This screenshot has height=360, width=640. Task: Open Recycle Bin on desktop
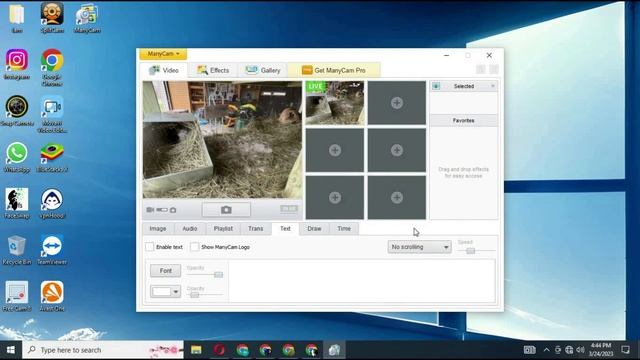tap(17, 250)
